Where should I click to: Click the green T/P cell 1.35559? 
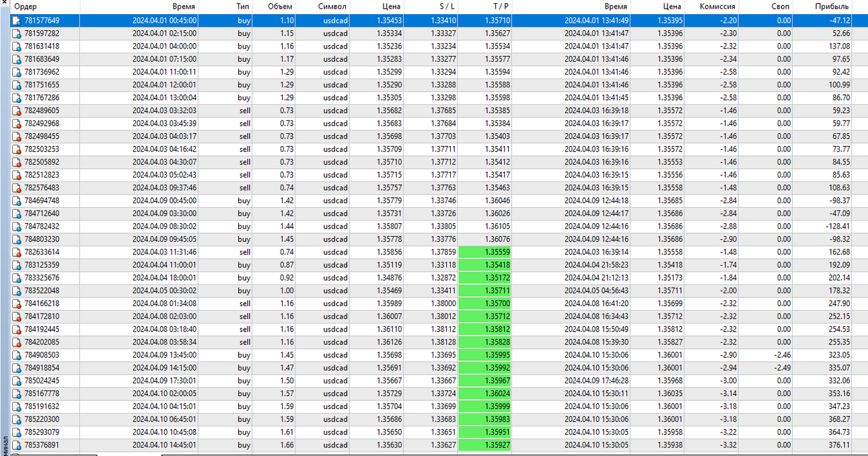click(x=485, y=252)
